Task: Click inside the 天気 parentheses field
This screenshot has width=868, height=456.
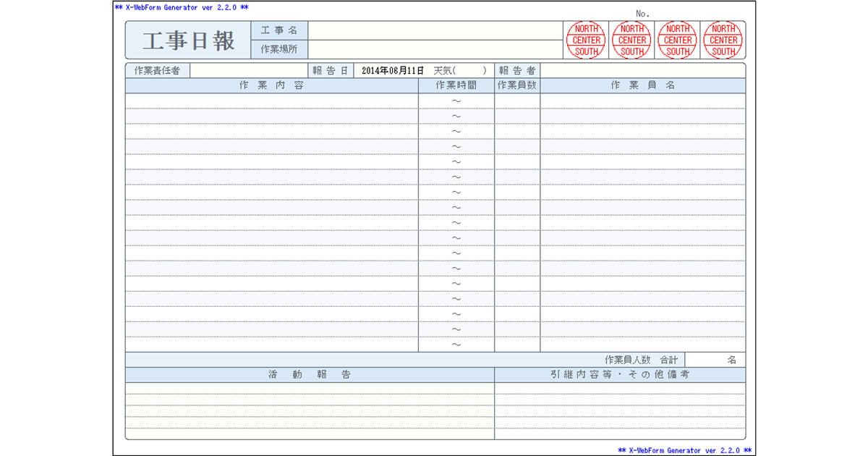Action: click(x=469, y=71)
